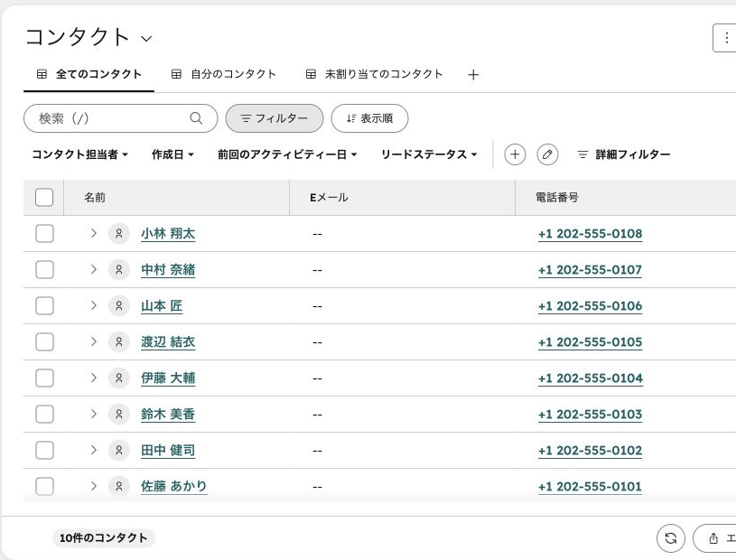Image resolution: width=736 pixels, height=560 pixels.
Task: Check the box for 佐藤 あかり
Action: click(44, 486)
